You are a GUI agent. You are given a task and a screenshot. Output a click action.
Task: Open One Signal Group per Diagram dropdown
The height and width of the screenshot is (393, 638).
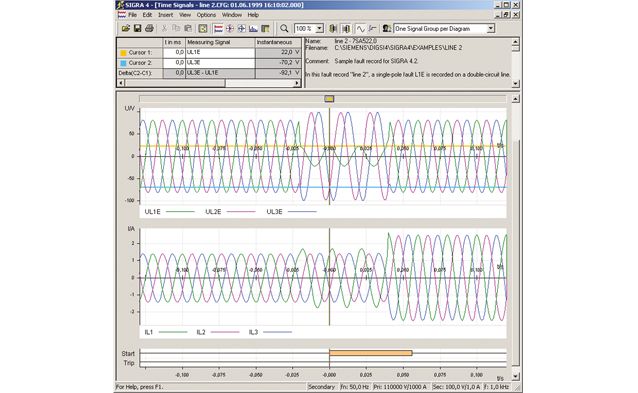point(491,28)
